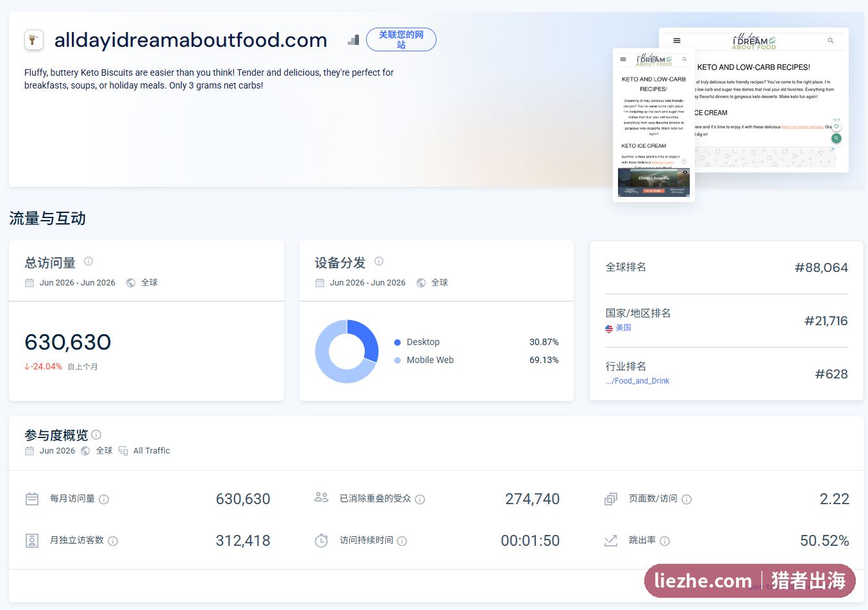Image resolution: width=868 pixels, height=610 pixels.
Task: Click info icon next to 跳出率
Action: coord(665,541)
